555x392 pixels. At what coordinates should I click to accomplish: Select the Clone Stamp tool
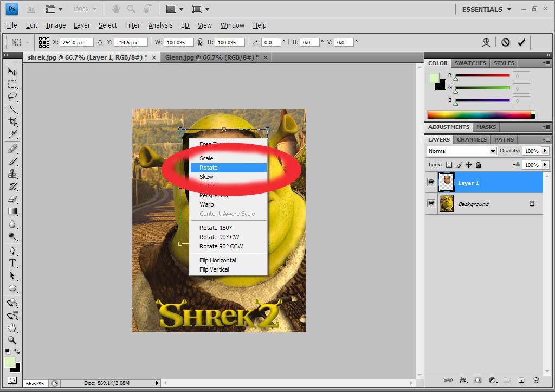click(12, 173)
